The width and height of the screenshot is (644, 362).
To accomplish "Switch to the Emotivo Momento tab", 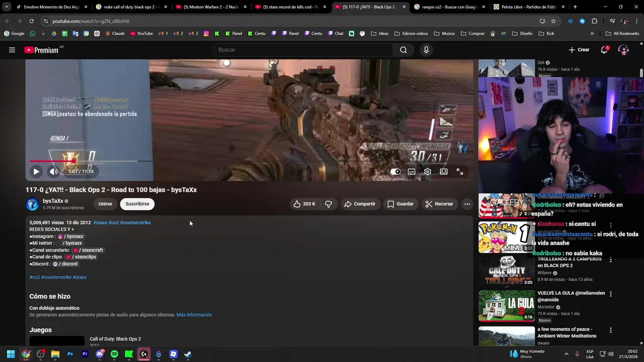I will click(51, 7).
